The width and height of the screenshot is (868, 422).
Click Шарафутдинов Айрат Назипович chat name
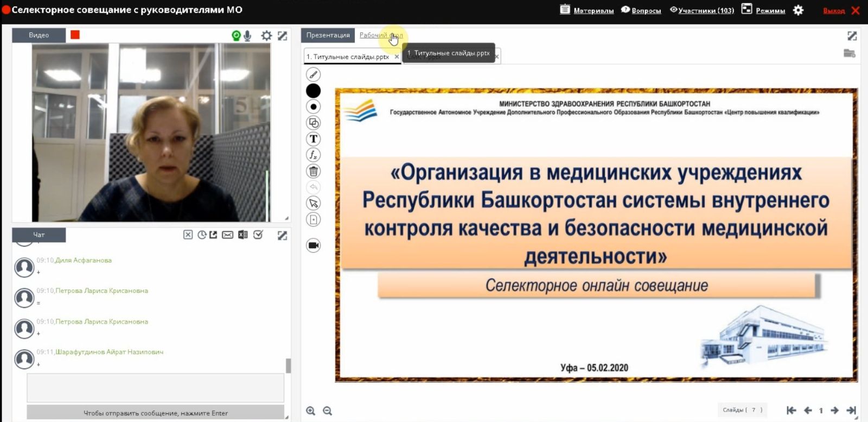[x=109, y=352]
